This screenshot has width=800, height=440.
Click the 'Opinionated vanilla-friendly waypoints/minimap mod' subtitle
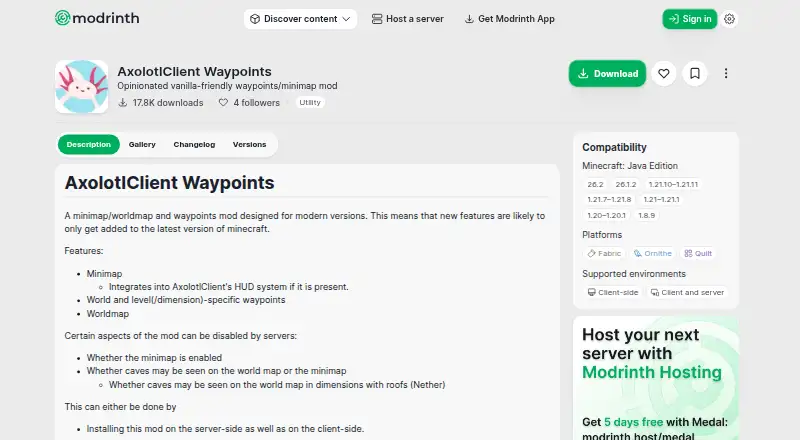click(x=227, y=86)
